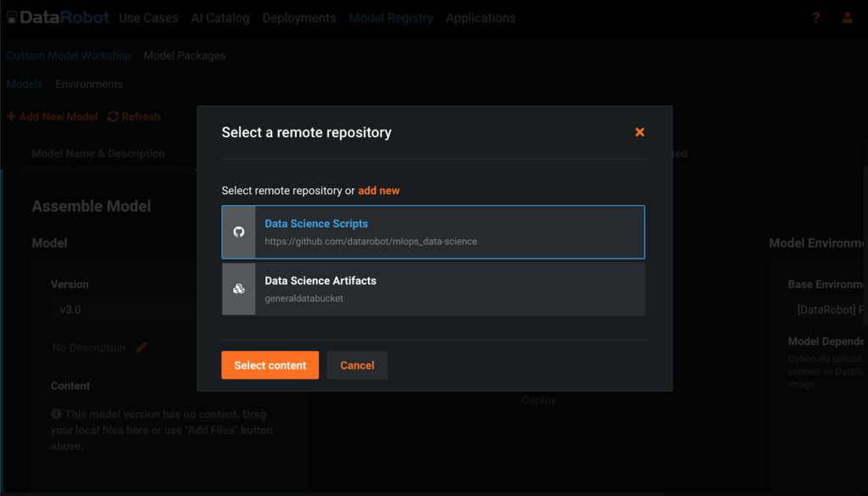Close the Select a remote repository dialog

point(640,132)
